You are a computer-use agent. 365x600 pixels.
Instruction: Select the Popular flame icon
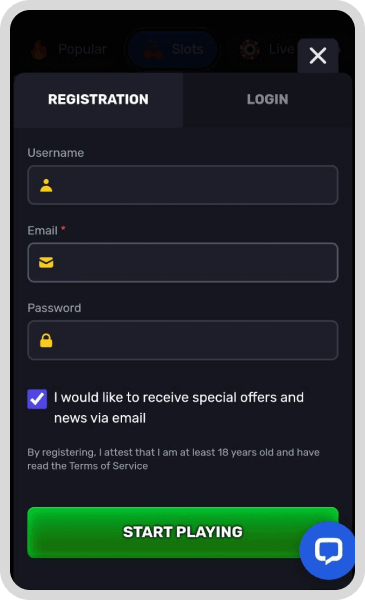click(x=39, y=49)
